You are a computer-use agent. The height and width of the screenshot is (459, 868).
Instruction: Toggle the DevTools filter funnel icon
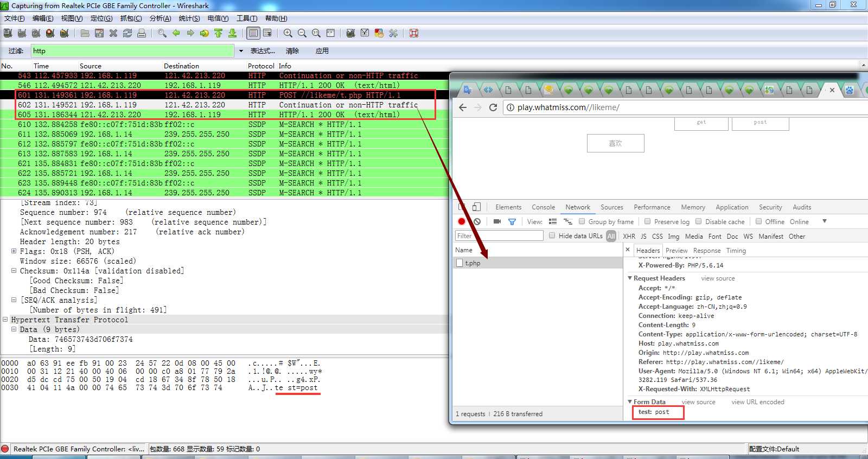coord(512,221)
